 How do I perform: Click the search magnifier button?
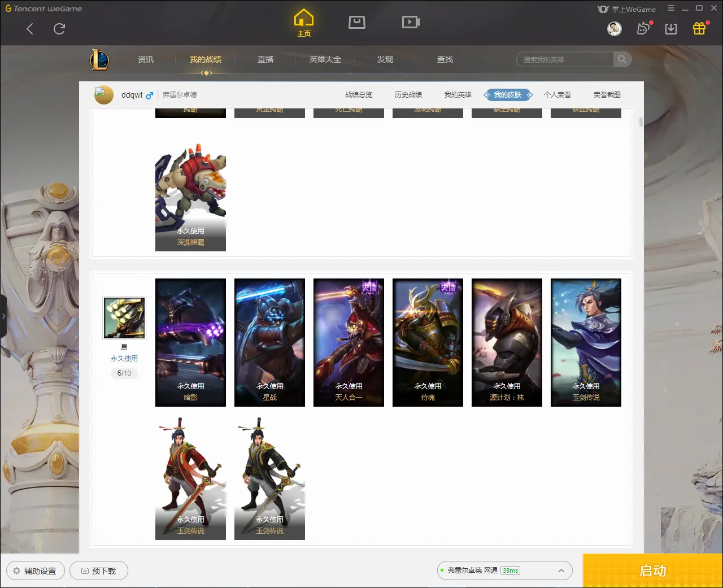[x=622, y=59]
